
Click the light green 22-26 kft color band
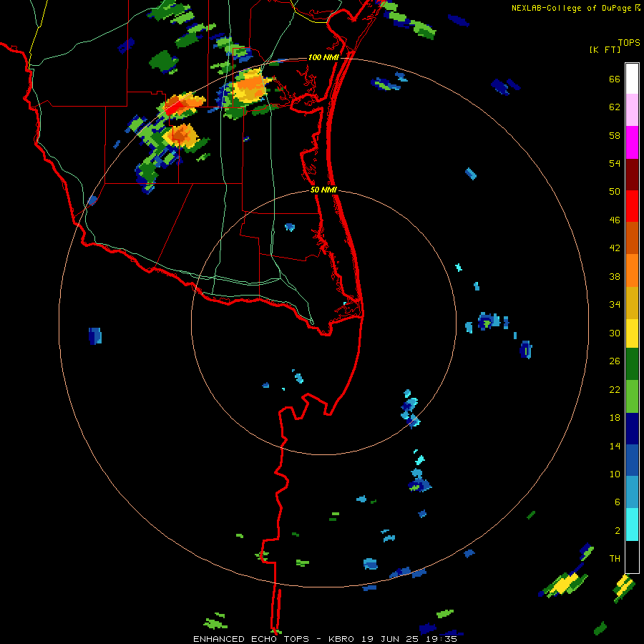[632, 396]
